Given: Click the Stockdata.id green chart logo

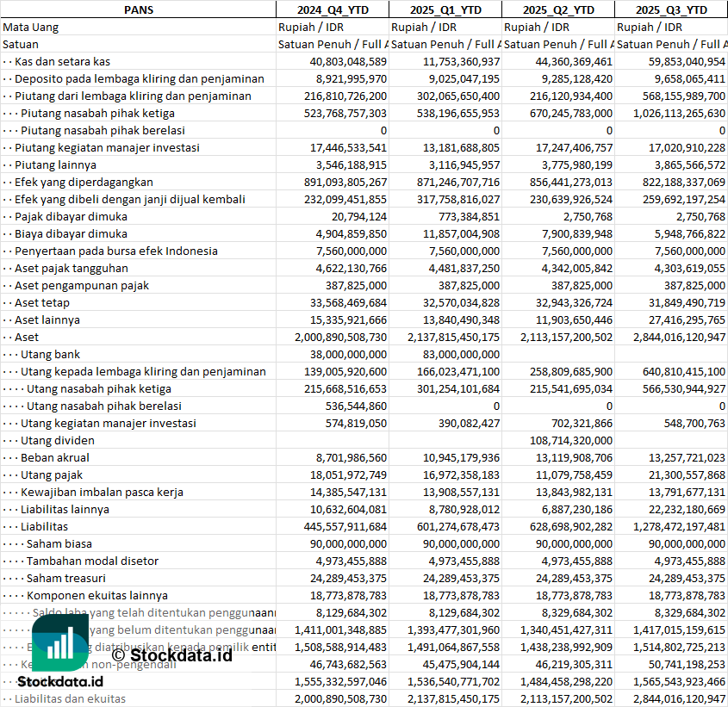Looking at the screenshot, I should point(59,642).
